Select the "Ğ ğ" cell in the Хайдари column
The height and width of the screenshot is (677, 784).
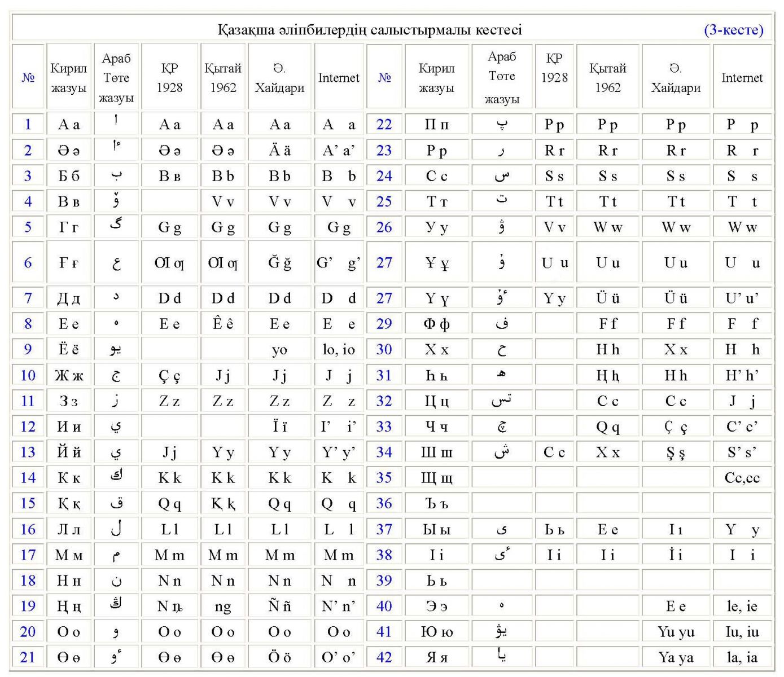click(279, 262)
